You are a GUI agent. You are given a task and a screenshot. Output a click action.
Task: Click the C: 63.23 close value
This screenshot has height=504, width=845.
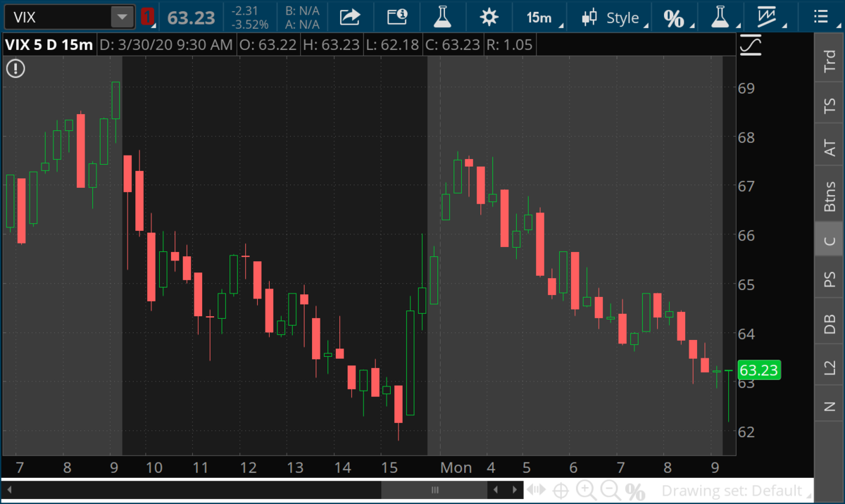(453, 45)
